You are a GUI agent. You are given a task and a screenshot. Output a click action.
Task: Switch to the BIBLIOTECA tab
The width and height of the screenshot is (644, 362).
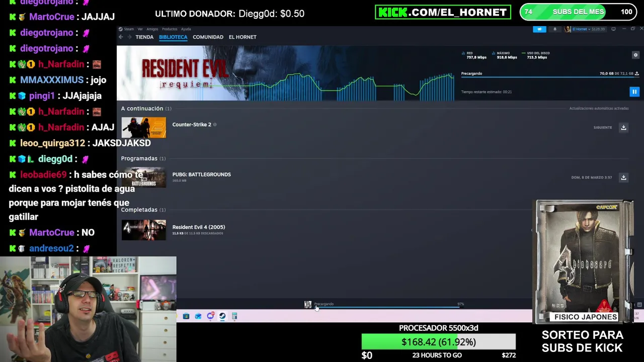click(173, 37)
